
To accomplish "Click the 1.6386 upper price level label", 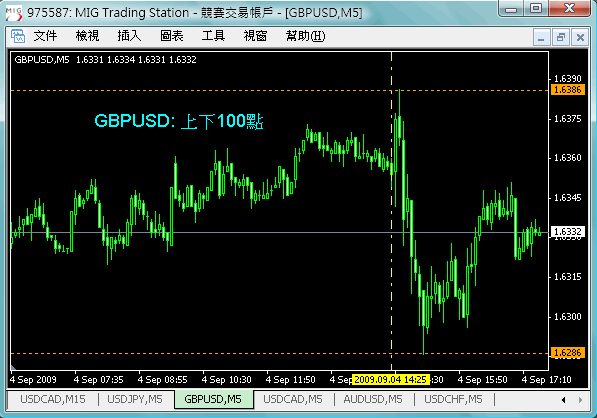I will 568,90.
